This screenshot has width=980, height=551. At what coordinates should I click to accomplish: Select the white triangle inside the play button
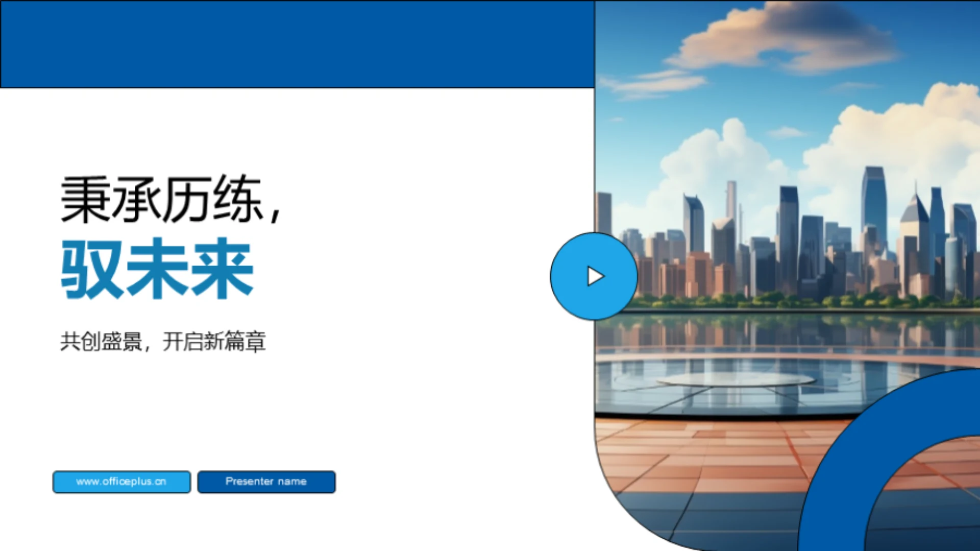596,276
